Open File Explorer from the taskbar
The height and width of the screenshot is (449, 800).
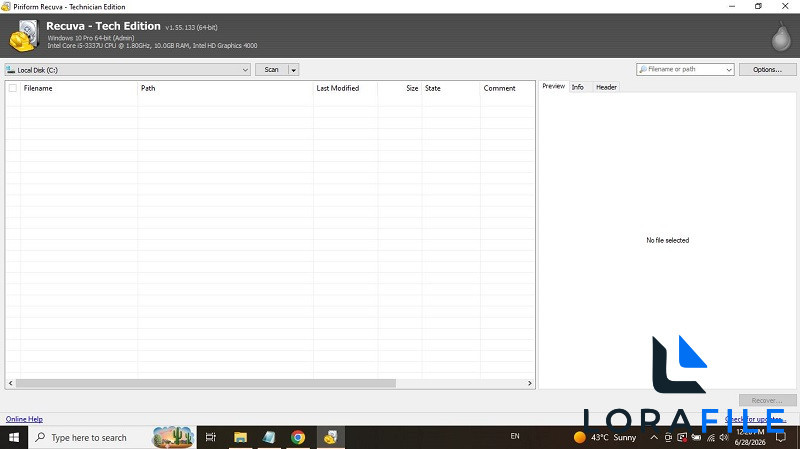(x=240, y=437)
